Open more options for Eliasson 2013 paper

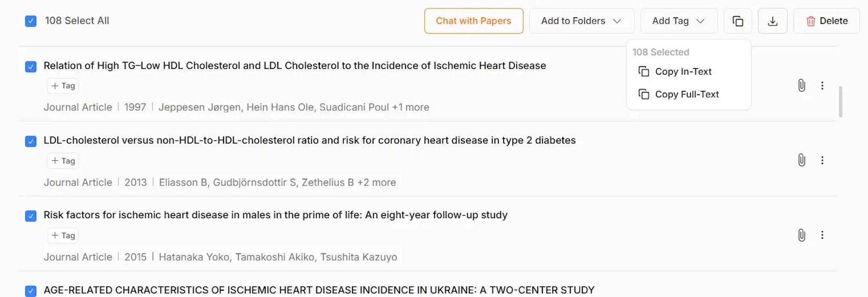coord(822,160)
